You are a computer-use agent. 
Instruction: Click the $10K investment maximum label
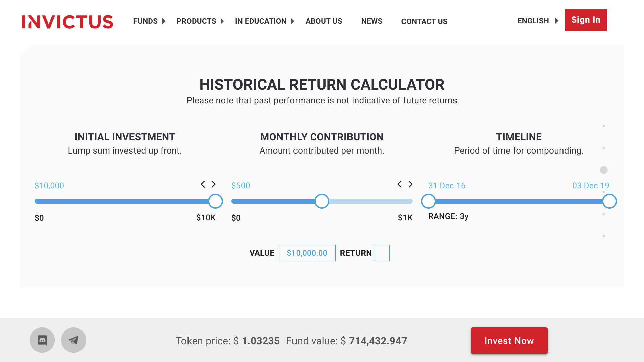click(206, 218)
